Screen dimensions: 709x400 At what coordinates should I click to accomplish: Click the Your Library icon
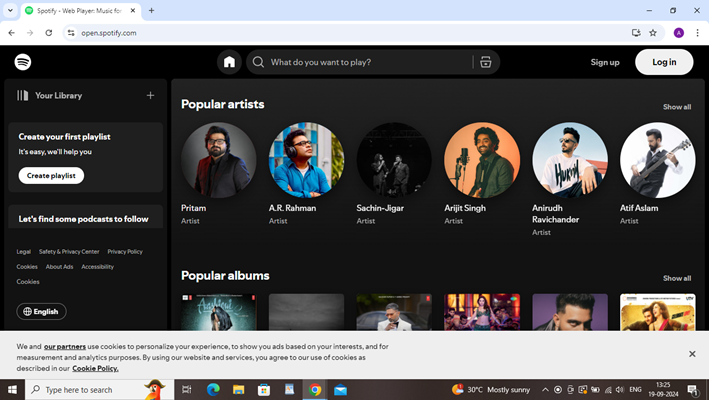(x=23, y=95)
